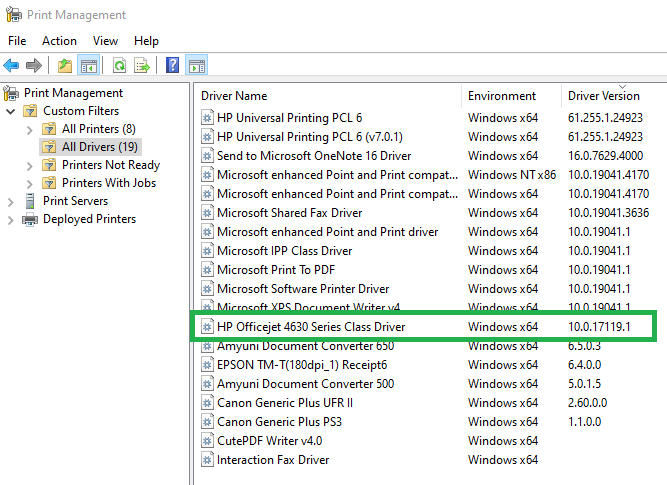This screenshot has width=667, height=485.
Task: Open the Action menu
Action: (x=59, y=41)
